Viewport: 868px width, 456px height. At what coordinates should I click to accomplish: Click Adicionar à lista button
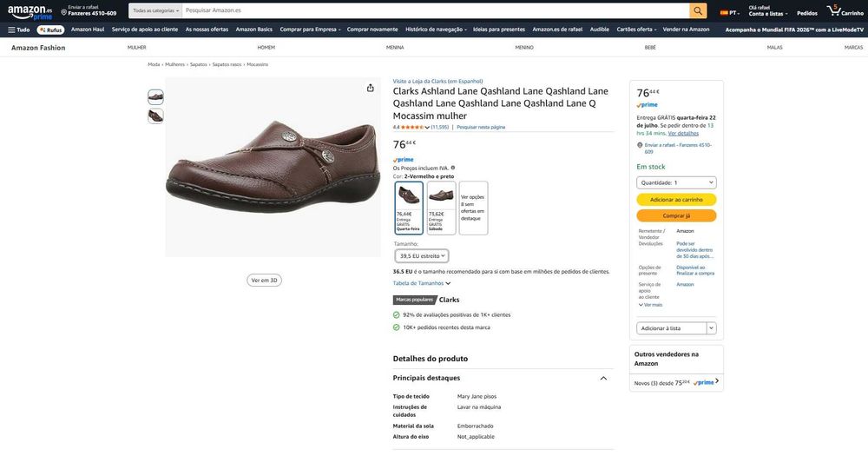672,328
